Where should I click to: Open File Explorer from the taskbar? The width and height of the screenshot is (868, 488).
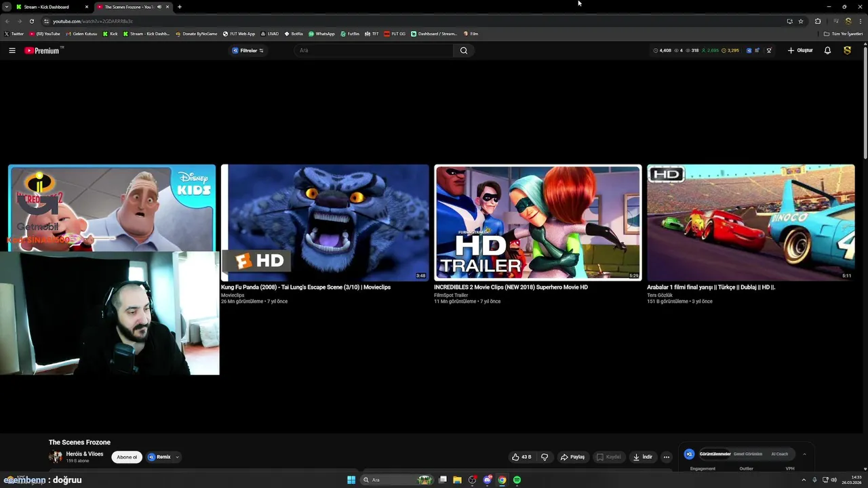[457, 480]
